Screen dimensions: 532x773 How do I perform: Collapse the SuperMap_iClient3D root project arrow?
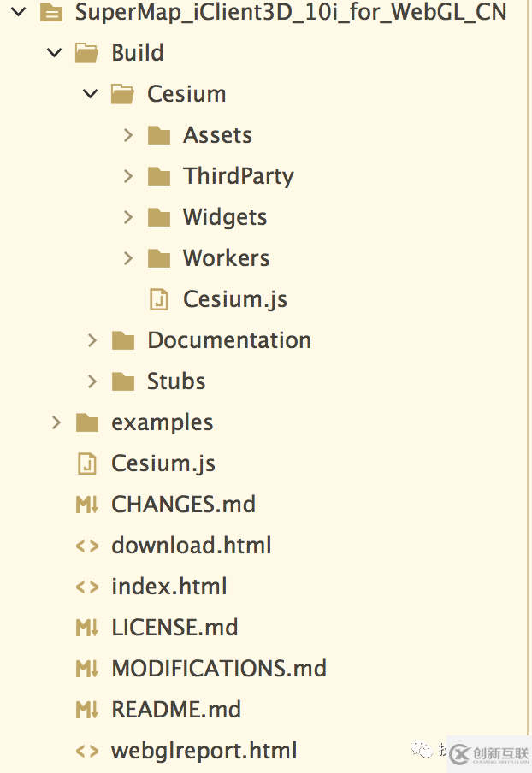click(x=19, y=12)
